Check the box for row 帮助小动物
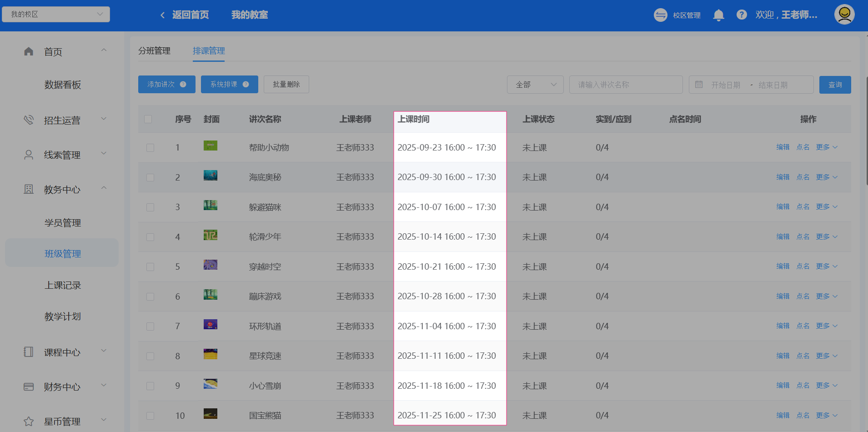This screenshot has height=432, width=868. tap(150, 148)
